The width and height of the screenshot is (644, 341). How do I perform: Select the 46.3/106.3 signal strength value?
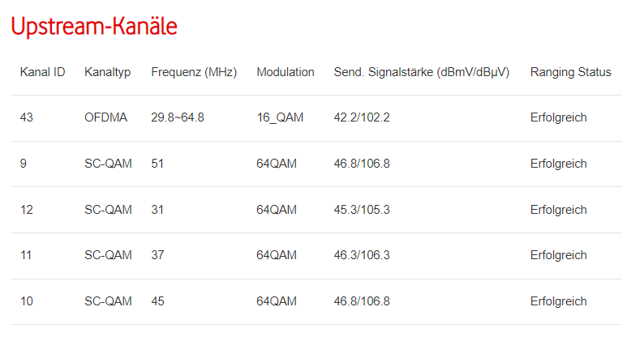[x=362, y=255]
